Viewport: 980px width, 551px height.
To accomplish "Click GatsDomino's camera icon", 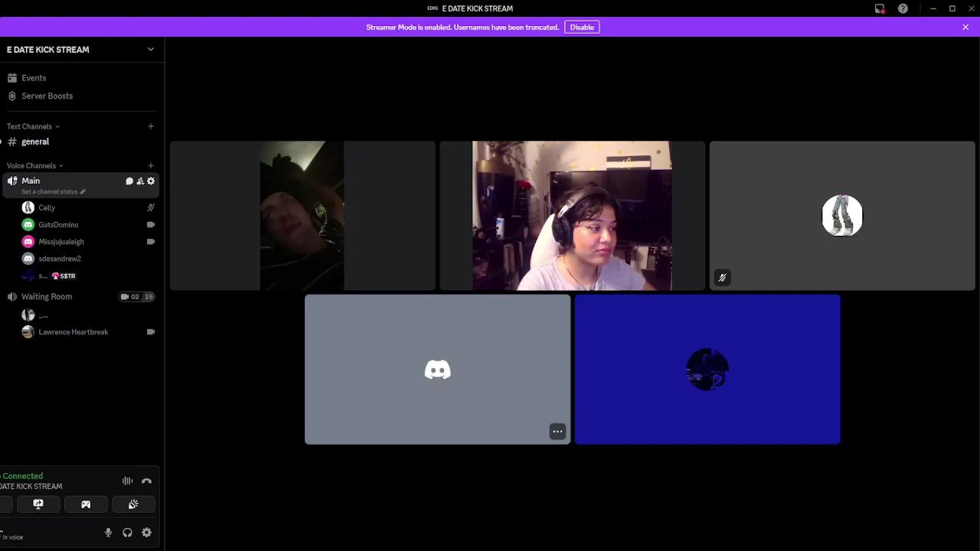I will (x=151, y=225).
